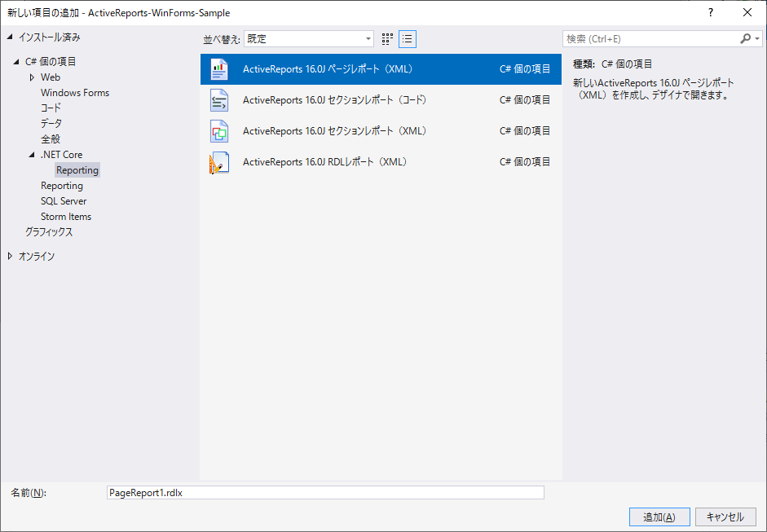Collapse the .NET Core tree node

click(x=33, y=155)
